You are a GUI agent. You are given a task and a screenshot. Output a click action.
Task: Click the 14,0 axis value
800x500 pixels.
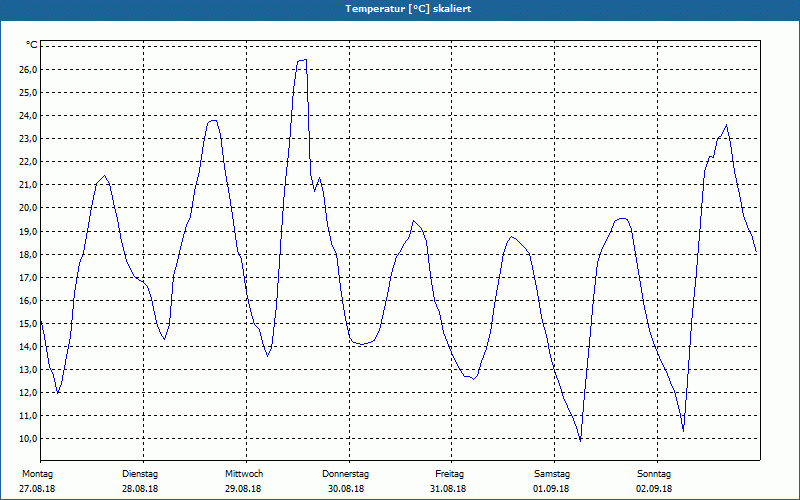(28, 346)
